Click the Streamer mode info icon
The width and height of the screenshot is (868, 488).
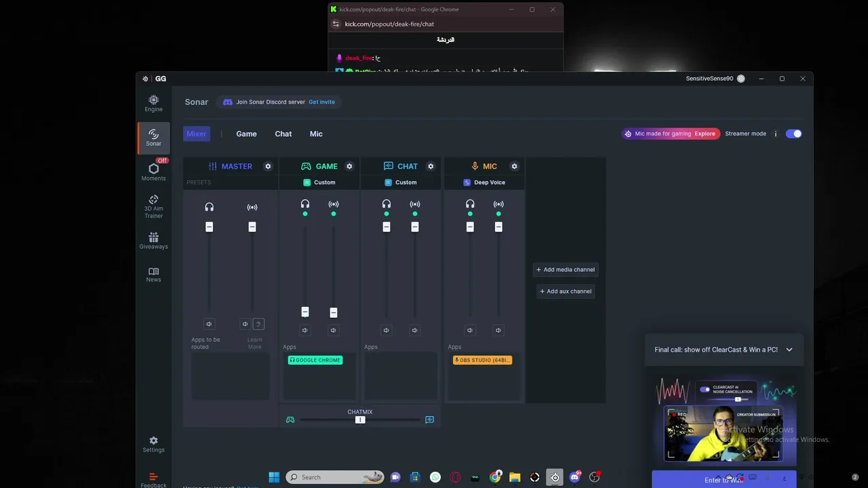coord(776,134)
